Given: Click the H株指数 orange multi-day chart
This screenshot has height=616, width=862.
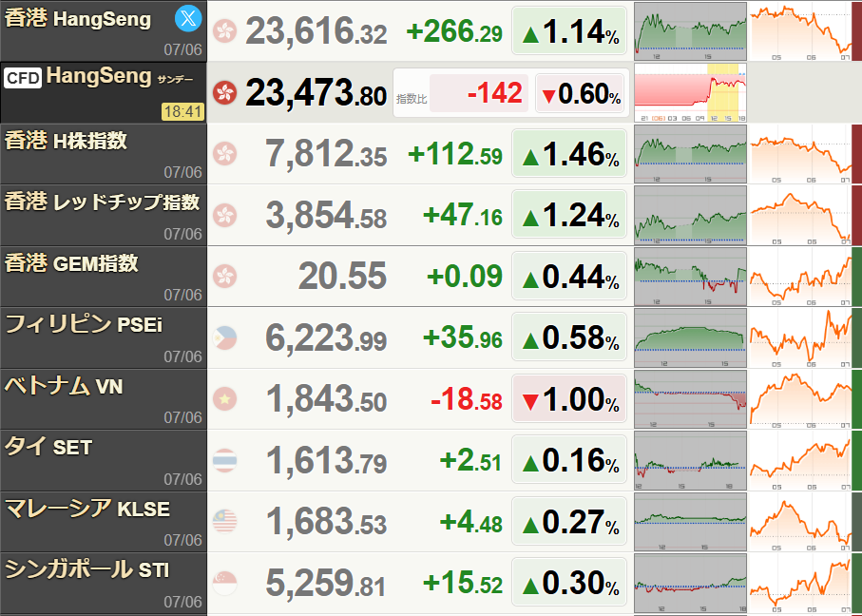Looking at the screenshot, I should [800, 154].
